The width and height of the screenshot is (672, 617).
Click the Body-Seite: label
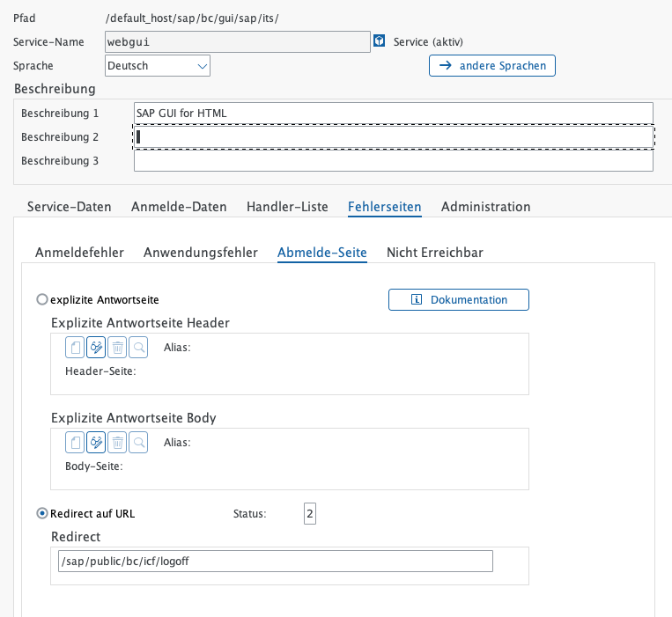pyautogui.click(x=94, y=466)
